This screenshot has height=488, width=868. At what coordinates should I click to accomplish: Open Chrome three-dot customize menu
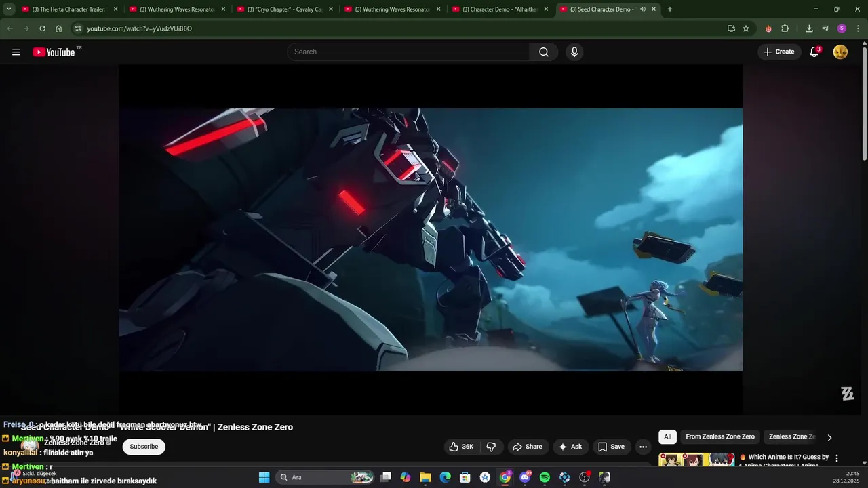(x=858, y=28)
